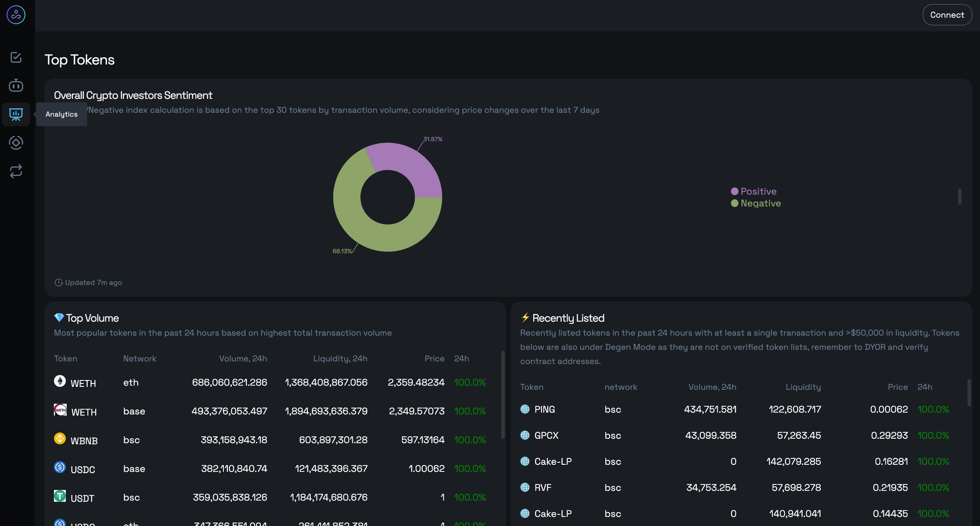Click the Top Volume gem icon
This screenshot has height=526, width=980.
(59, 317)
